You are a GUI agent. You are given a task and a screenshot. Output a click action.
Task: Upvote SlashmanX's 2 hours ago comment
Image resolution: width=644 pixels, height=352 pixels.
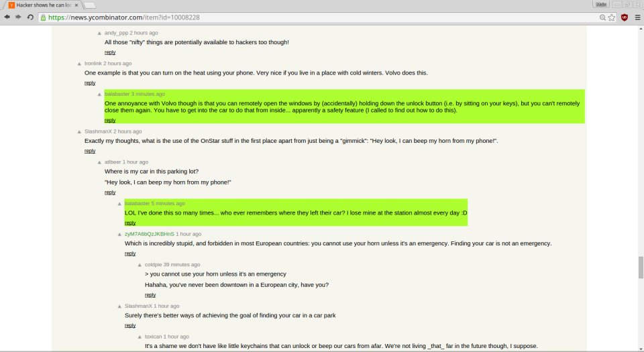click(x=79, y=131)
